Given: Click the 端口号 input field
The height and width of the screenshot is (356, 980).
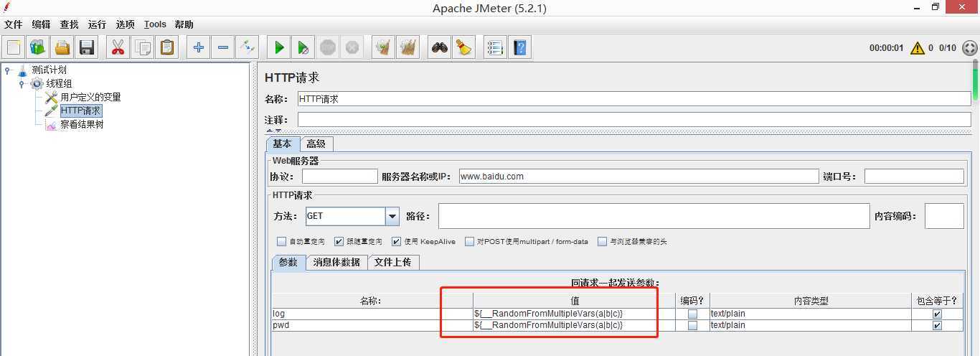Looking at the screenshot, I should (x=914, y=176).
